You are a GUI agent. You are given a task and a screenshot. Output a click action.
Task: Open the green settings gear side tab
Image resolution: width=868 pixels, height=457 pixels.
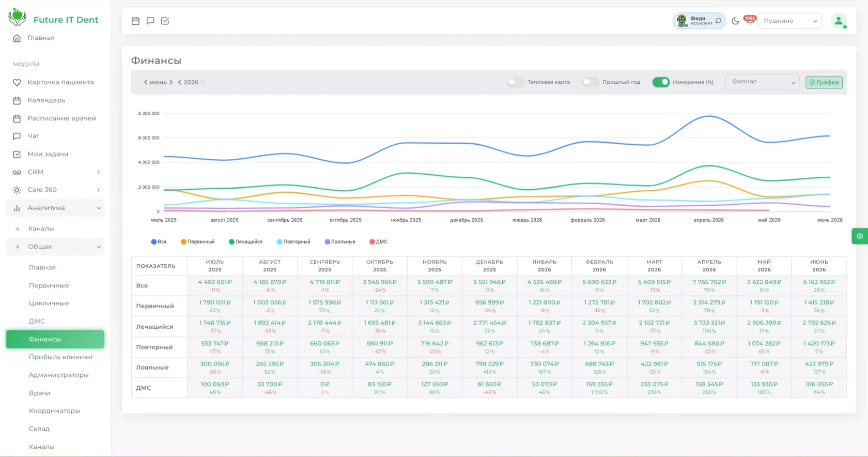[860, 236]
